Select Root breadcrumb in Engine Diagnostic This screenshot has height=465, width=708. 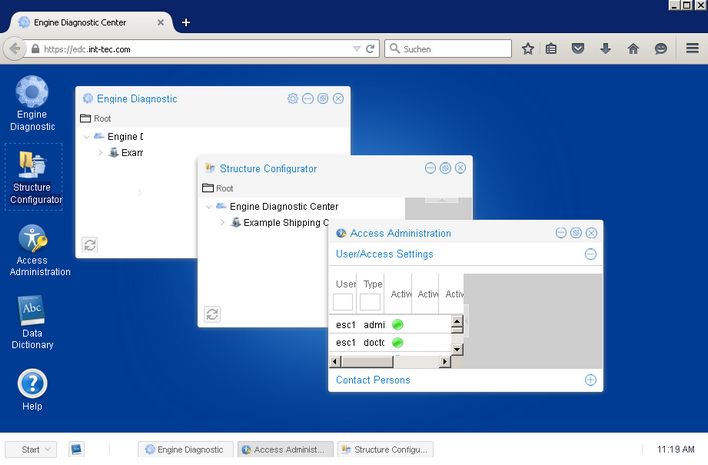pos(102,118)
